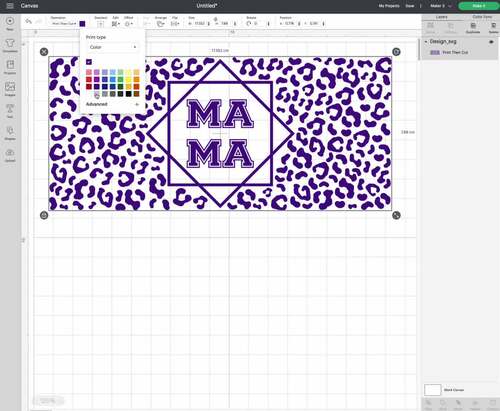Click the Rotate angle input field
The height and width of the screenshot is (411, 500).
click(x=258, y=24)
